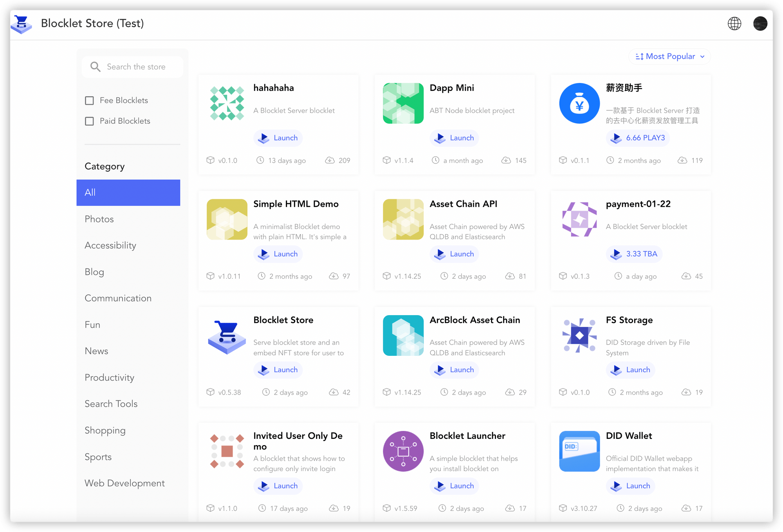Open the DID Wallet title
The image size is (783, 532).
point(629,436)
